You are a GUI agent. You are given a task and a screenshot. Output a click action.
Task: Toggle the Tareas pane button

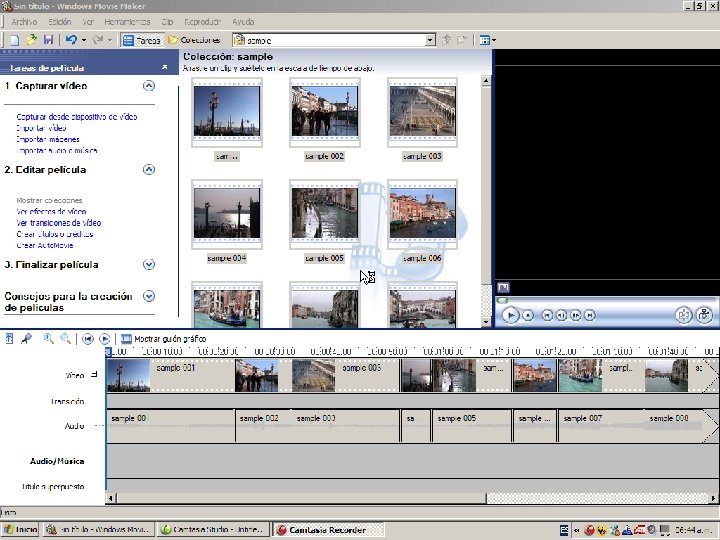point(142,40)
